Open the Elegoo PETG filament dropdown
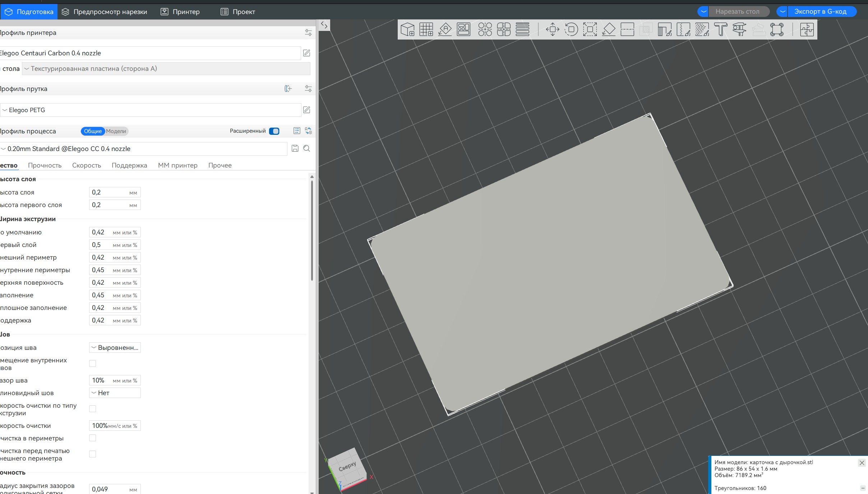Viewport: 868px width, 494px height. 151,110
